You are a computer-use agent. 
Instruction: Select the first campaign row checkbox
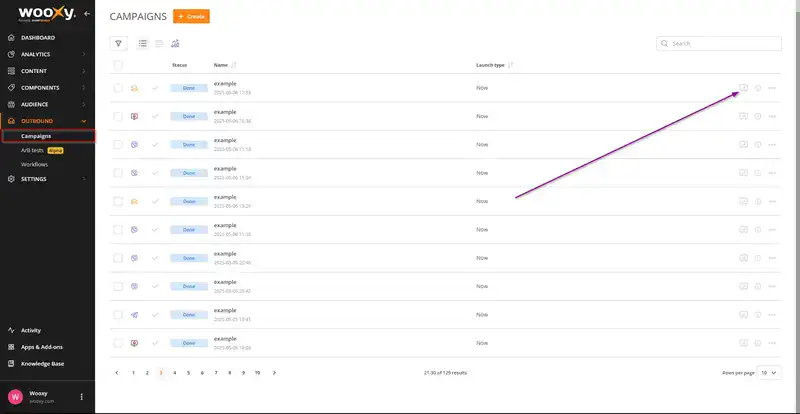[118, 88]
